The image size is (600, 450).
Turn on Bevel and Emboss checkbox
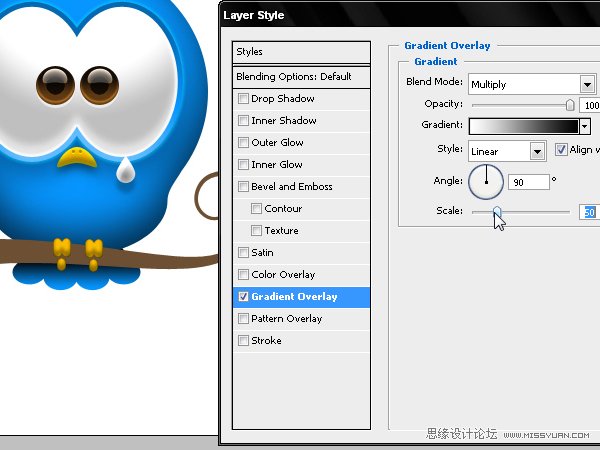click(243, 186)
